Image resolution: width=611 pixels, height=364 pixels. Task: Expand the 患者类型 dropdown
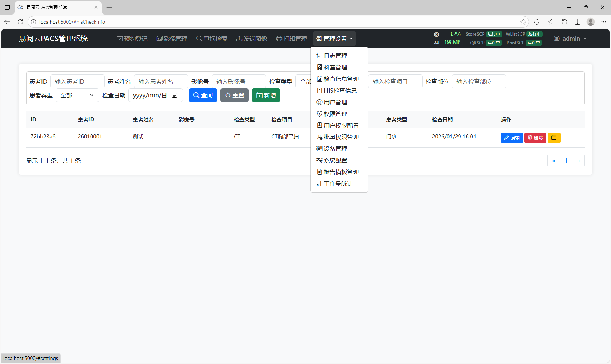click(x=77, y=95)
